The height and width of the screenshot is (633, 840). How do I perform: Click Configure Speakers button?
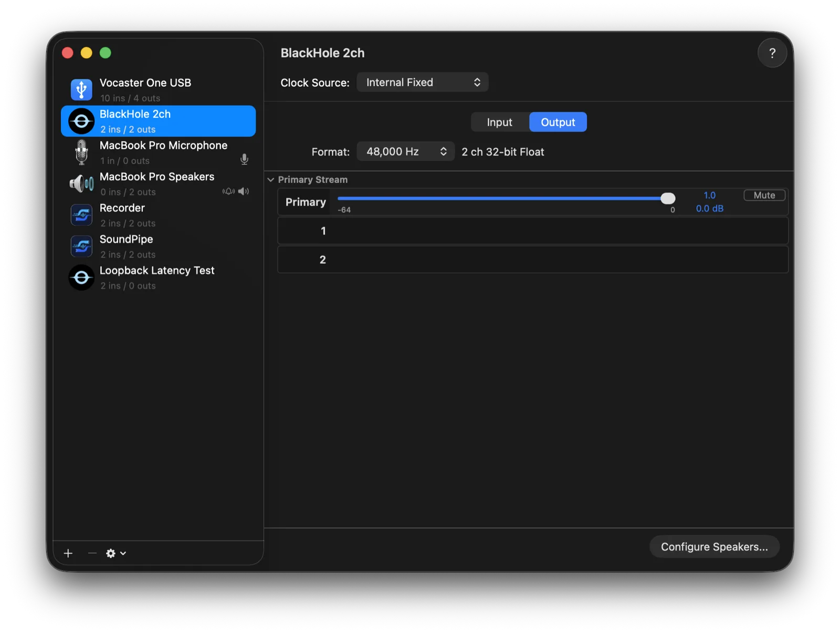click(714, 547)
